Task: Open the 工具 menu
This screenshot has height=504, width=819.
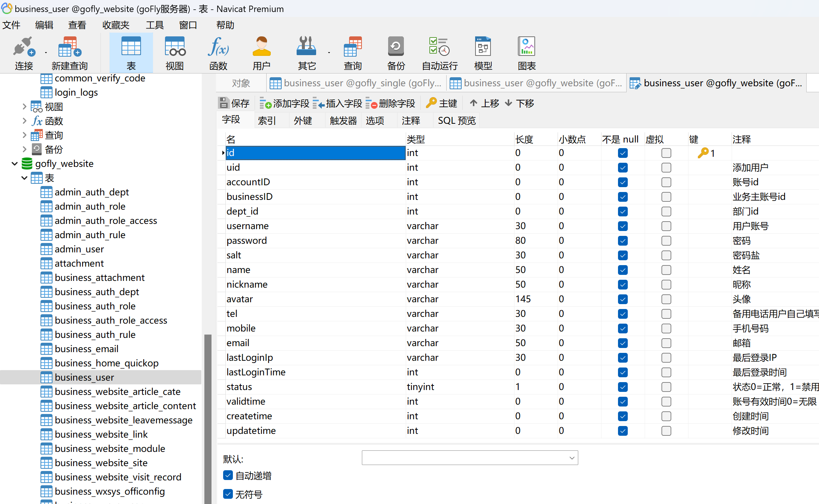Action: 154,25
